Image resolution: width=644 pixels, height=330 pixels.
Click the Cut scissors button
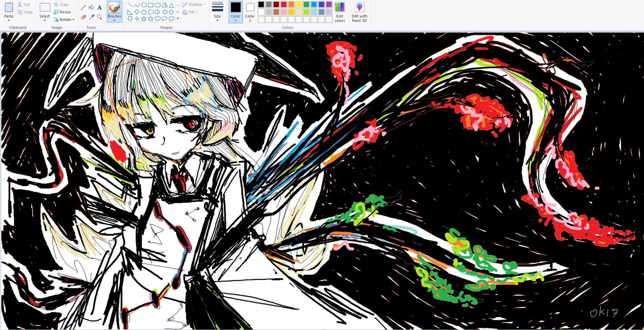24,4
